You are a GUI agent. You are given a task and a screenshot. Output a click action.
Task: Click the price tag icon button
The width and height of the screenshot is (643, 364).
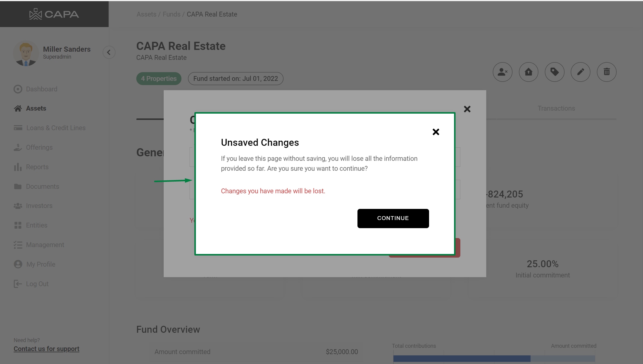pyautogui.click(x=554, y=72)
